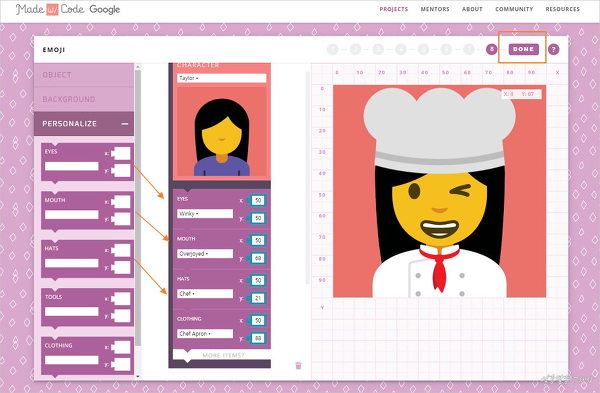The width and height of the screenshot is (600, 393).
Task: Open the Overjoyed mouth dropdown
Action: pos(205,254)
